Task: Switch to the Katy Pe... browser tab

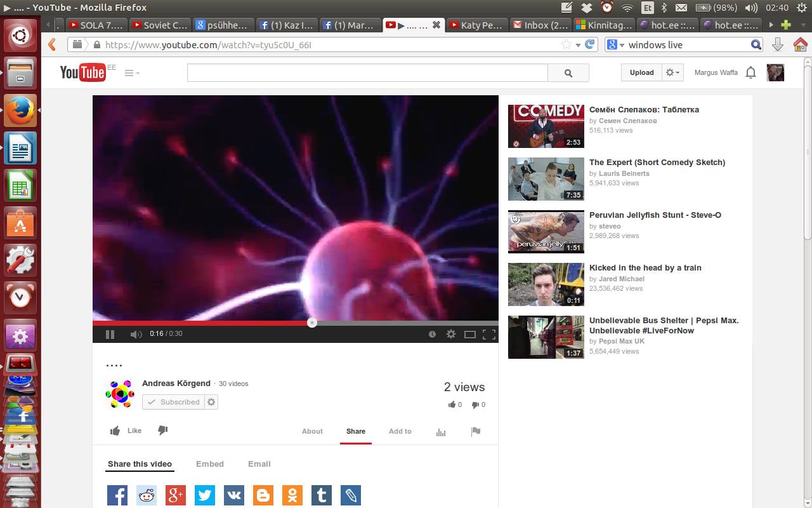Action: click(x=477, y=25)
